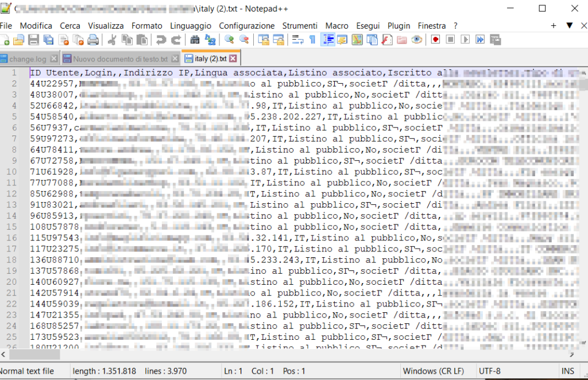Click the Undo arrow icon
This screenshot has width=588, height=380.
point(161,40)
